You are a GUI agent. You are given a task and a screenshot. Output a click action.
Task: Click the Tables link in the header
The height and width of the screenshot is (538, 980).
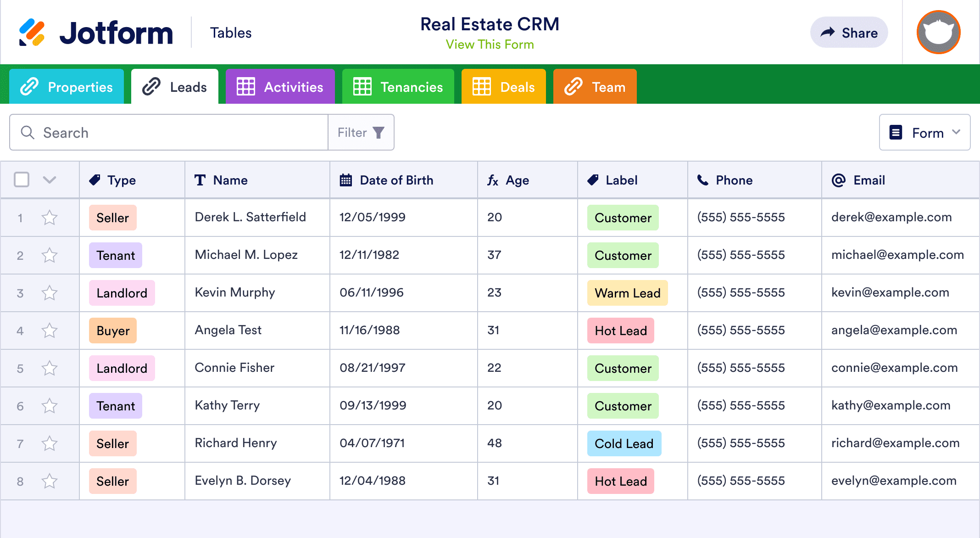231,33
